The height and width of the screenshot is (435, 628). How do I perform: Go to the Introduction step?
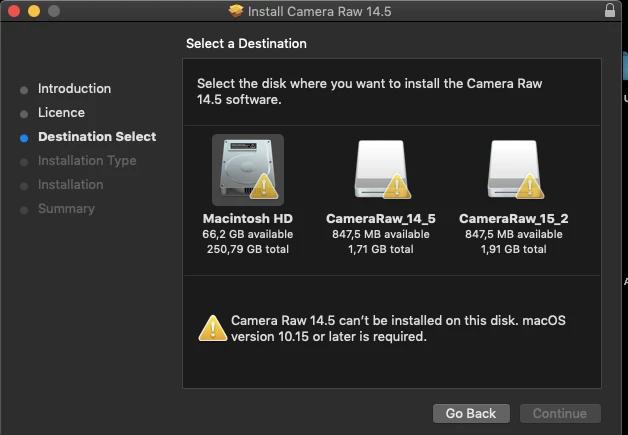(74, 89)
